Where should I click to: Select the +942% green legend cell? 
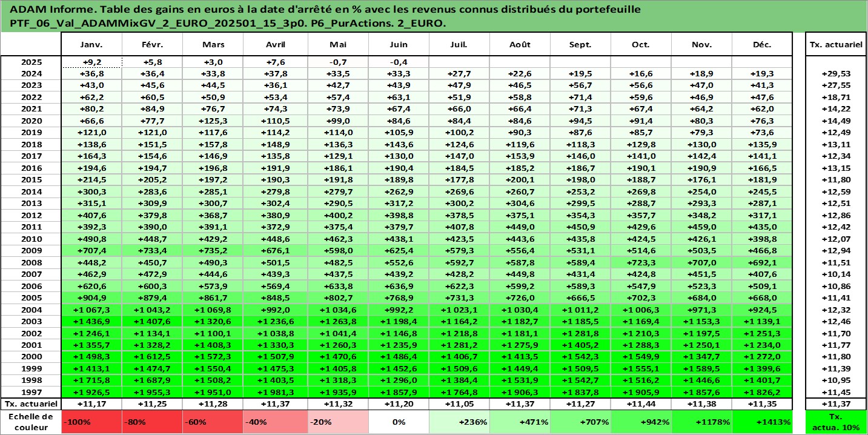click(x=641, y=422)
